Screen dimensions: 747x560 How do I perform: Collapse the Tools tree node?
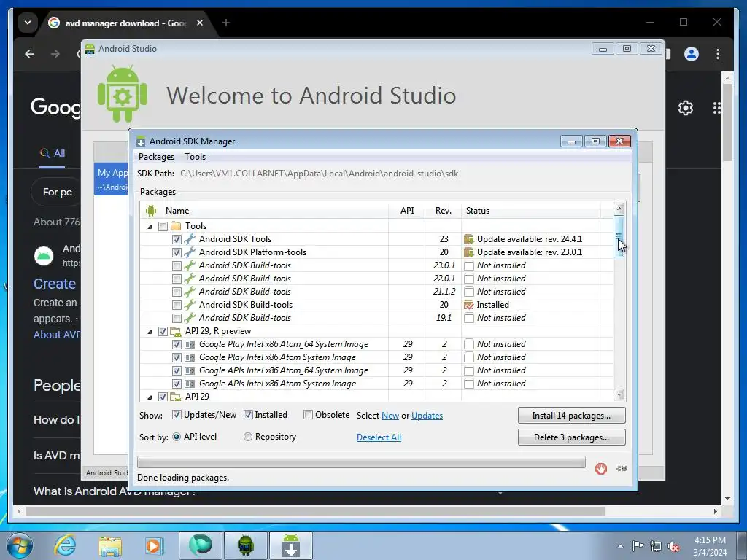coord(150,227)
